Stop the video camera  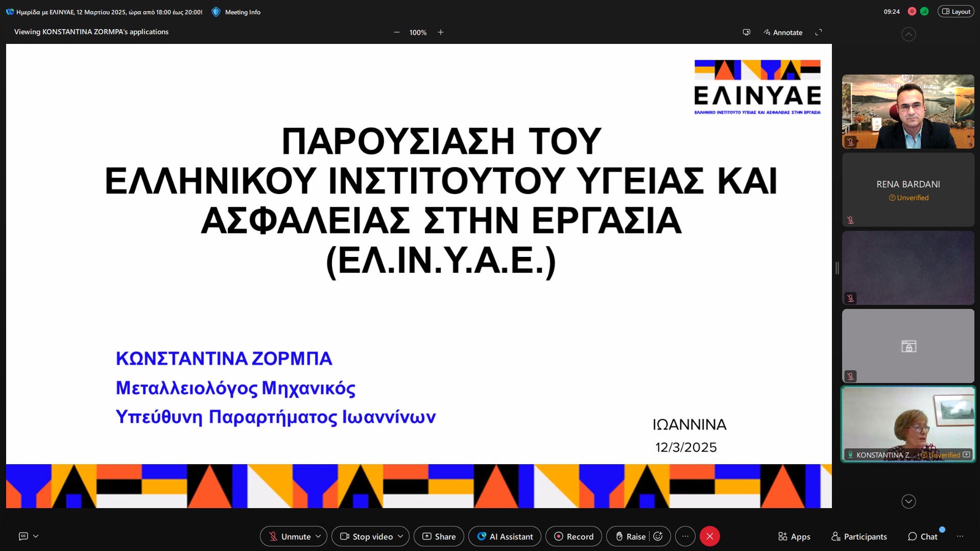(x=366, y=536)
